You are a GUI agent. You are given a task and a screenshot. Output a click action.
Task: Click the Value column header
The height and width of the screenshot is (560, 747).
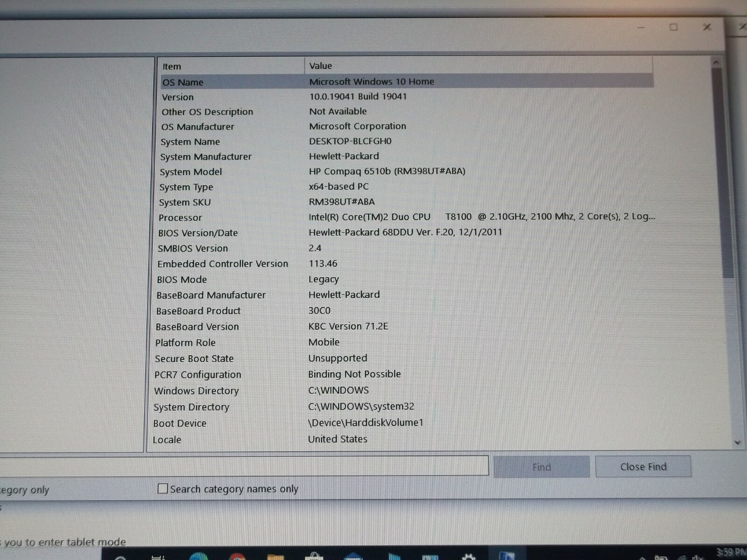point(479,66)
